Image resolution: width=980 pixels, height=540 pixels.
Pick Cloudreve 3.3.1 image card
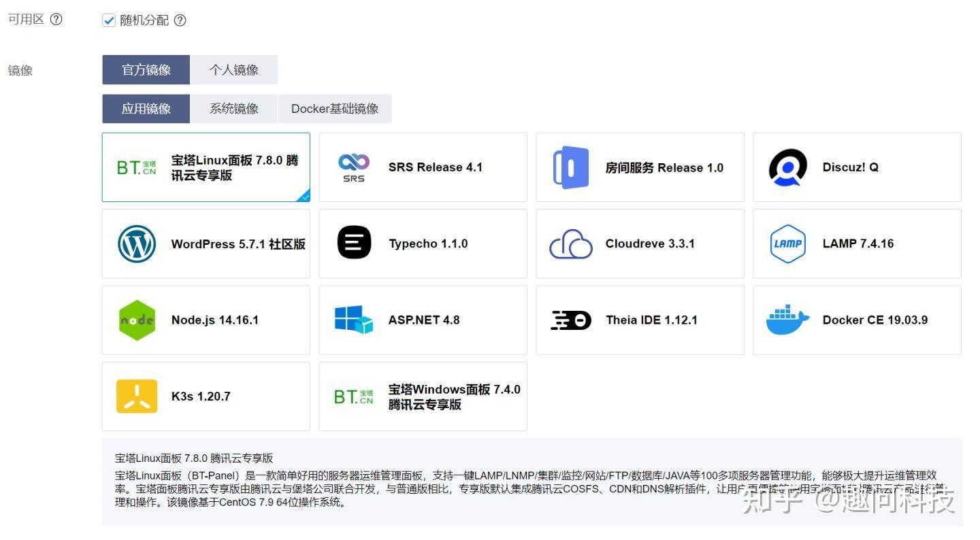coord(640,243)
